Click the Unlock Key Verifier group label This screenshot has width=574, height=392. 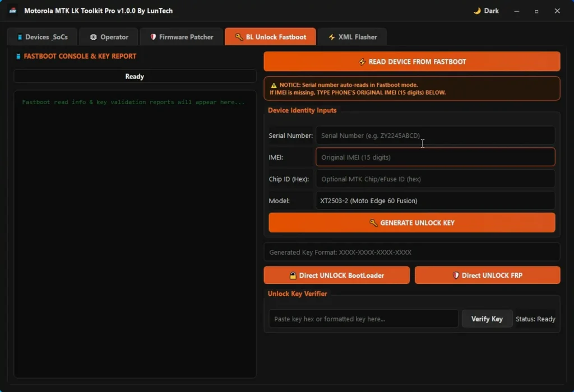[297, 293]
